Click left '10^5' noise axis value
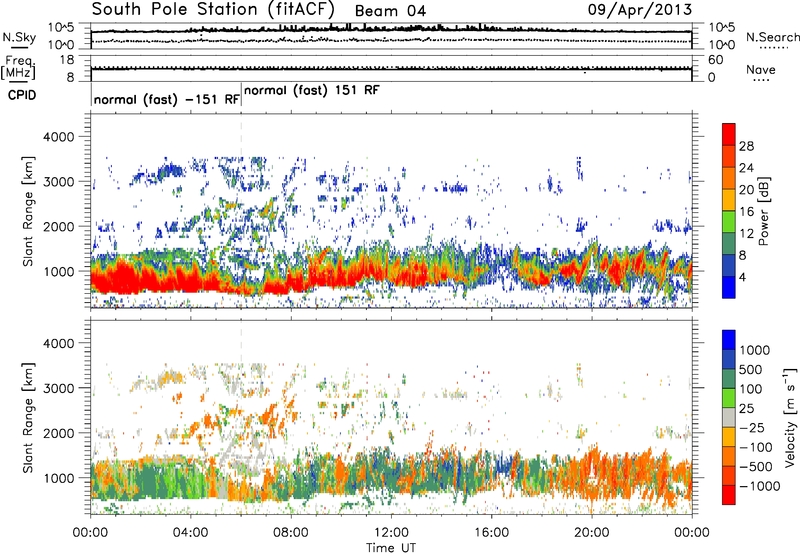The width and height of the screenshot is (800, 554). tap(61, 28)
